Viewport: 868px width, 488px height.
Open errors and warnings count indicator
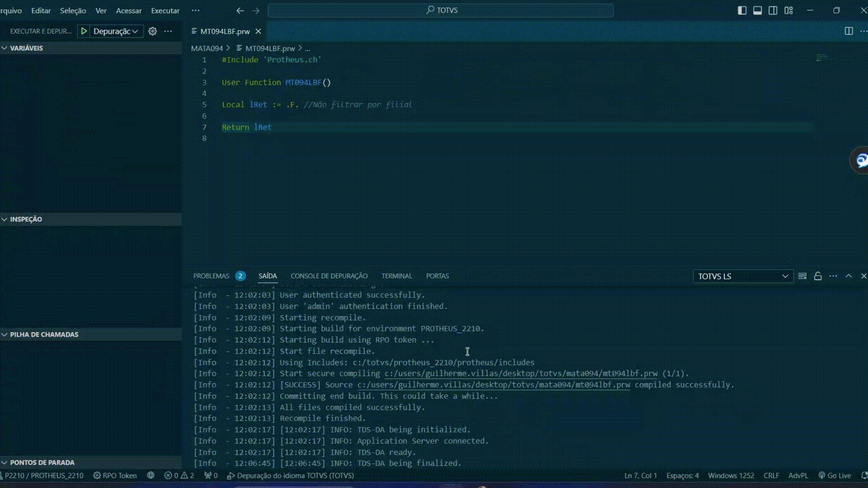179,475
